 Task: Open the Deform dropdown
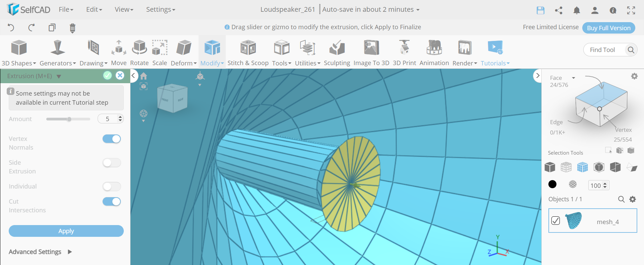(184, 53)
